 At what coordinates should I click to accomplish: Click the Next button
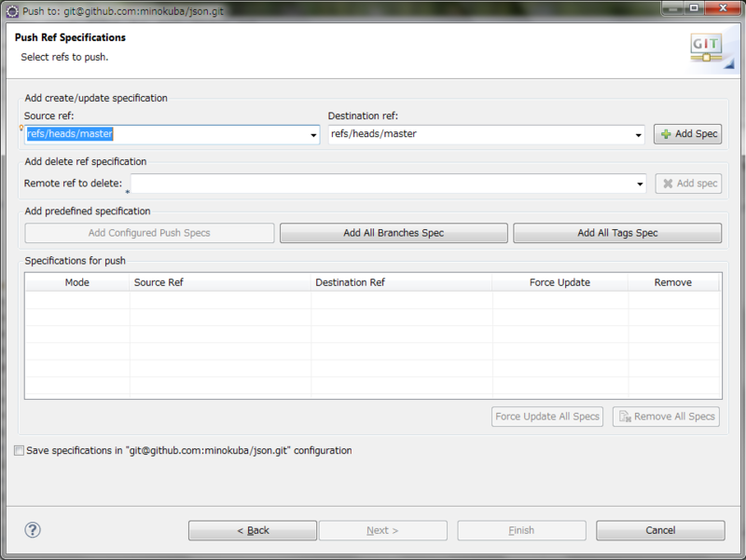383,530
